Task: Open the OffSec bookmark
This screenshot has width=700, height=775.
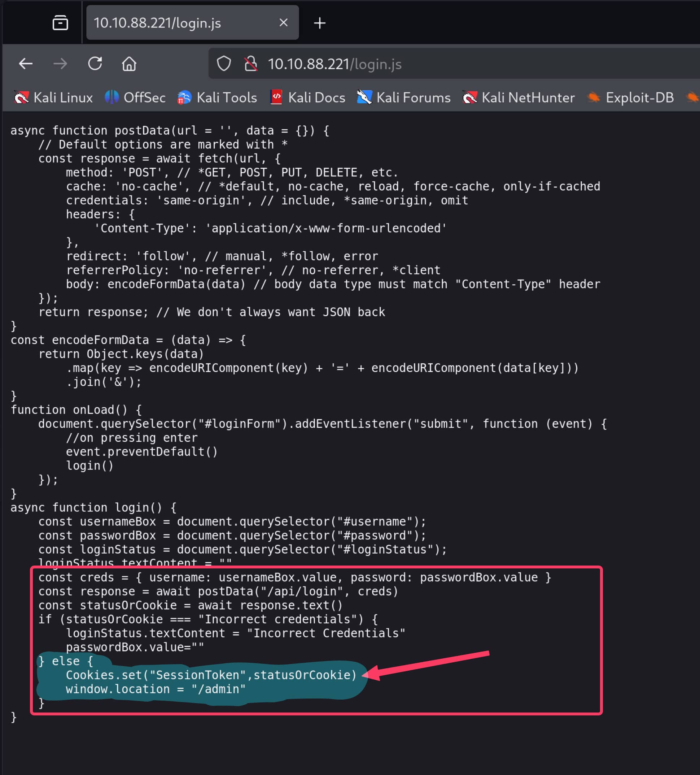Action: tap(135, 98)
